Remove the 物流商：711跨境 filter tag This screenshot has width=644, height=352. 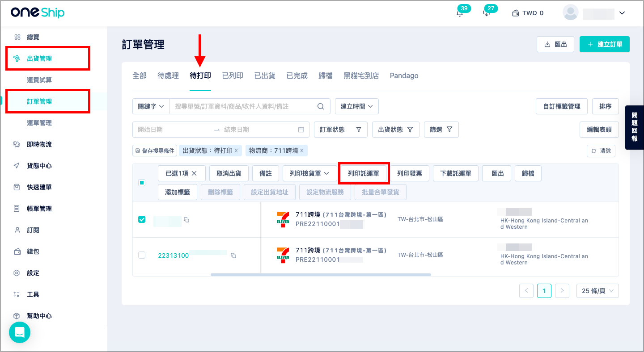pos(302,151)
